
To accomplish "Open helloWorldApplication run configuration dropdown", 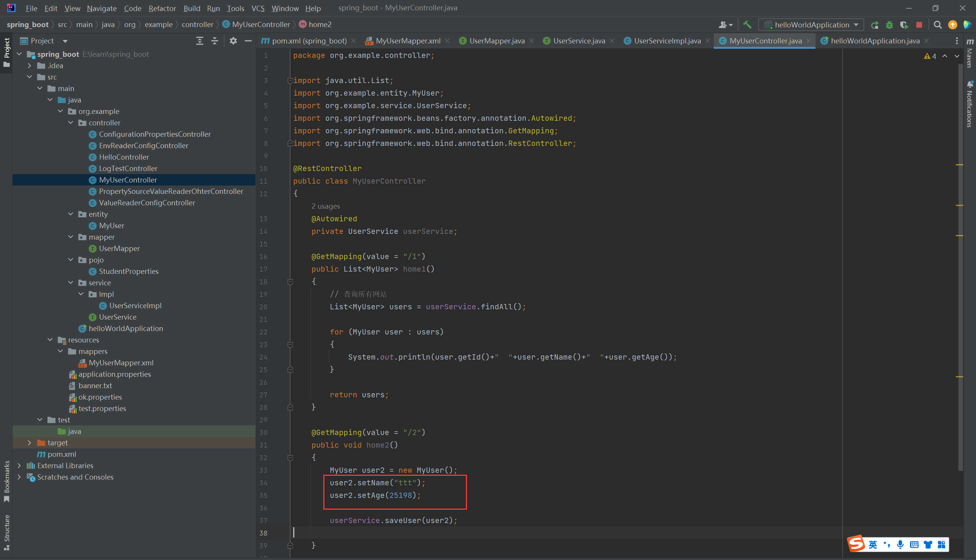I will click(x=812, y=25).
